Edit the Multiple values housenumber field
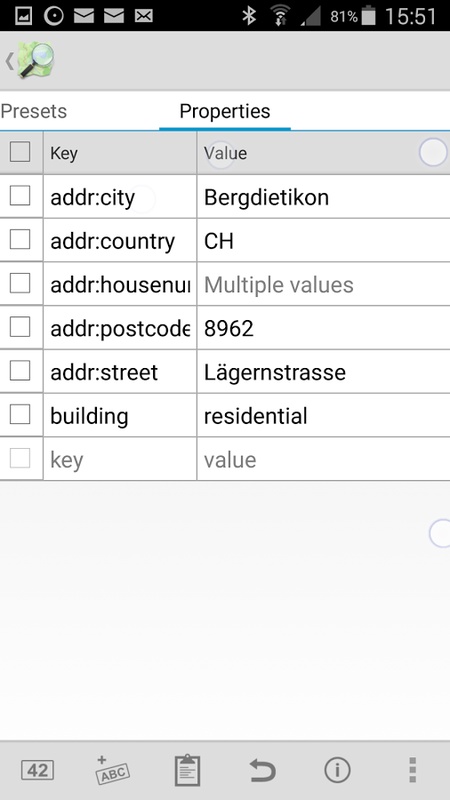 click(323, 285)
